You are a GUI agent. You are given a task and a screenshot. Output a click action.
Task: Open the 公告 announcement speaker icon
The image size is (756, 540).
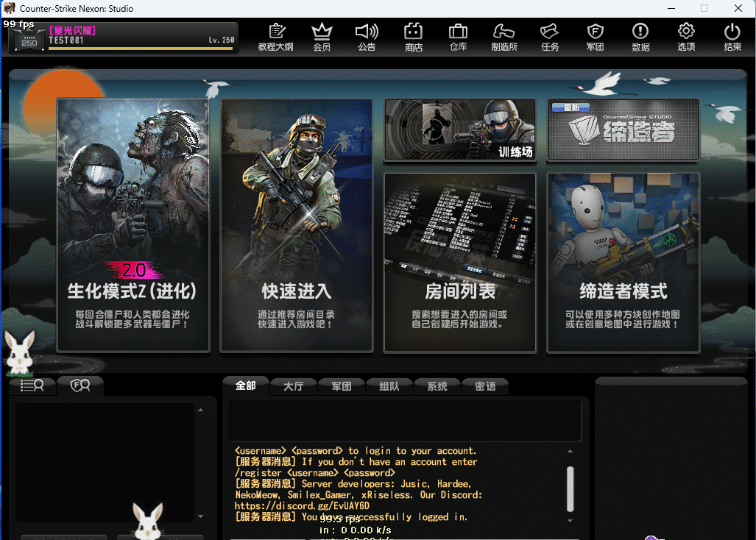point(367,37)
